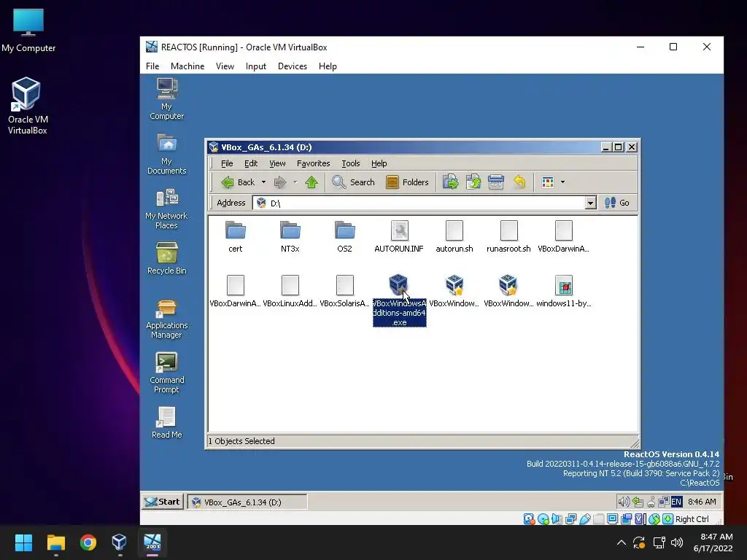
Task: Click the Go button next to address
Action: (x=617, y=203)
